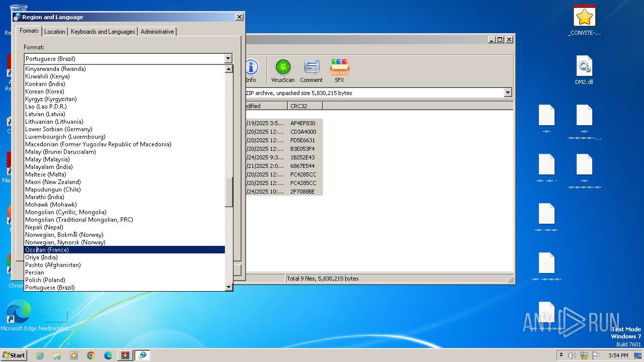Select Macedonian format entry
This screenshot has height=362, width=644.
(x=124, y=144)
